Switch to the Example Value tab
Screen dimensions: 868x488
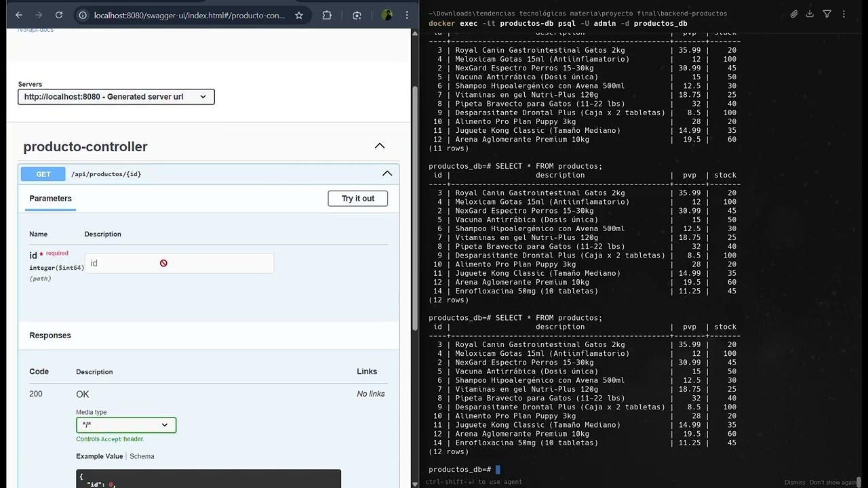tap(100, 456)
